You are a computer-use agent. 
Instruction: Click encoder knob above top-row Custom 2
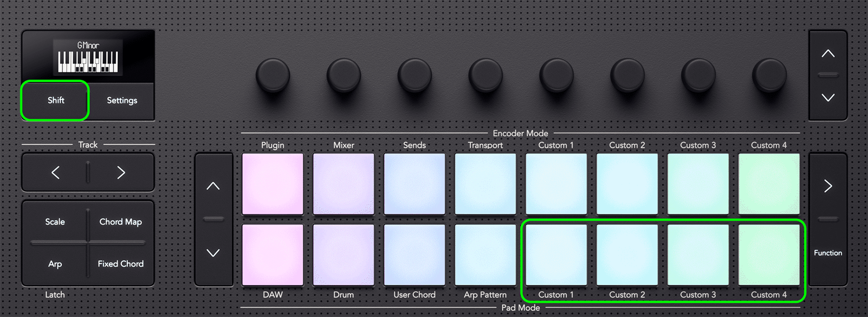tap(627, 76)
